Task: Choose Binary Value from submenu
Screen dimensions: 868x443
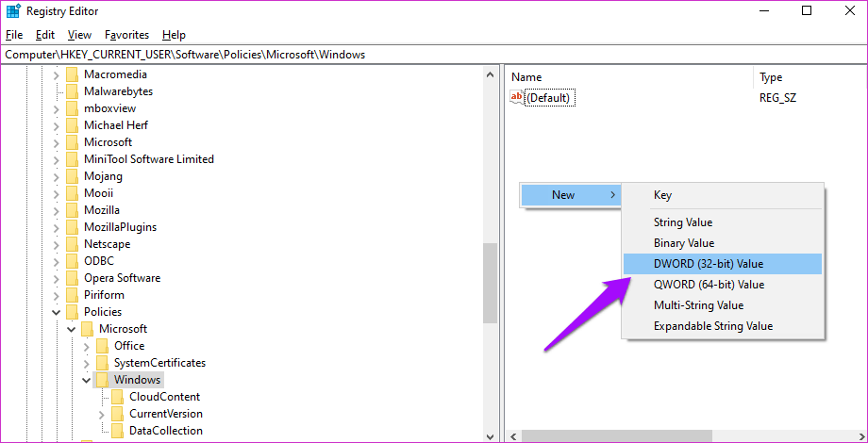Action: [x=723, y=243]
